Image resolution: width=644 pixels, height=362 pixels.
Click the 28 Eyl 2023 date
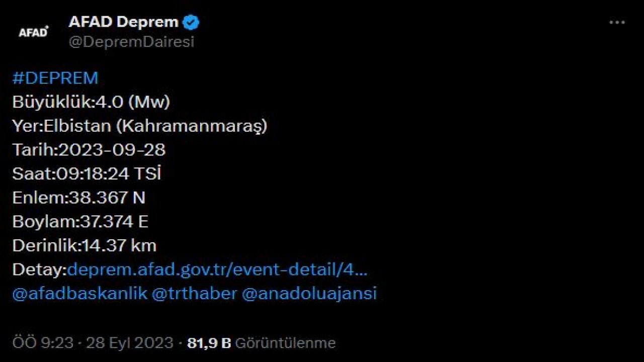tap(129, 343)
